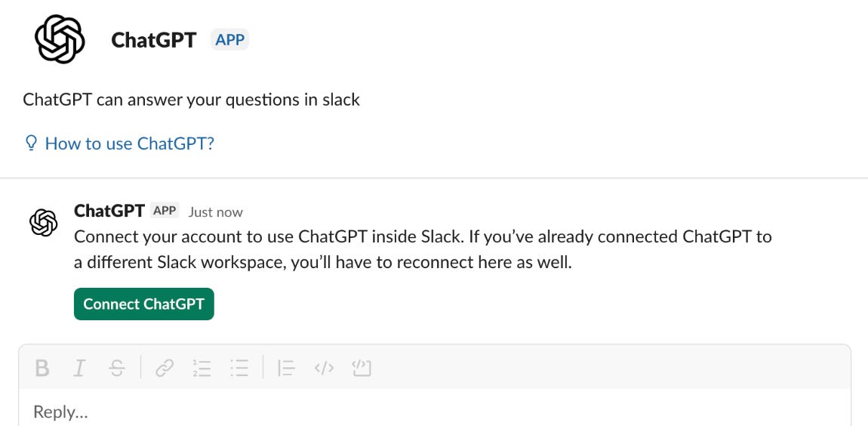Viewport: 868px width, 426px height.
Task: Insert a link in the reply
Action: (164, 368)
